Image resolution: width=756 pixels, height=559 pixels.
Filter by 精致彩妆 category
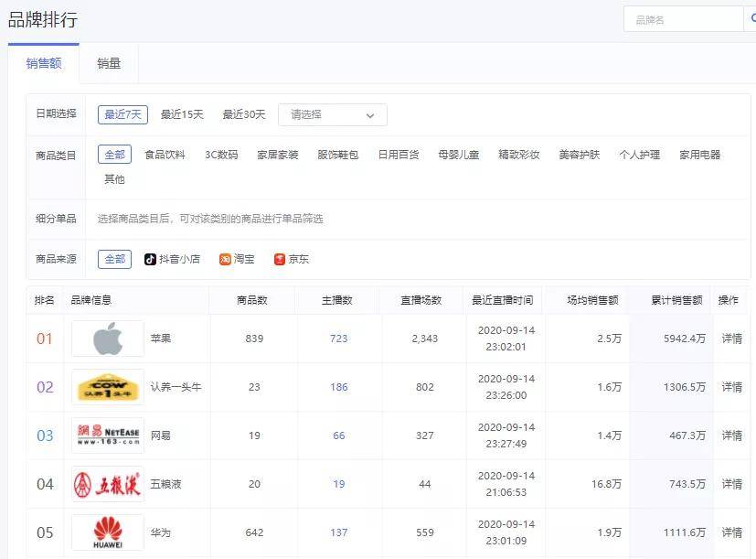(x=519, y=155)
